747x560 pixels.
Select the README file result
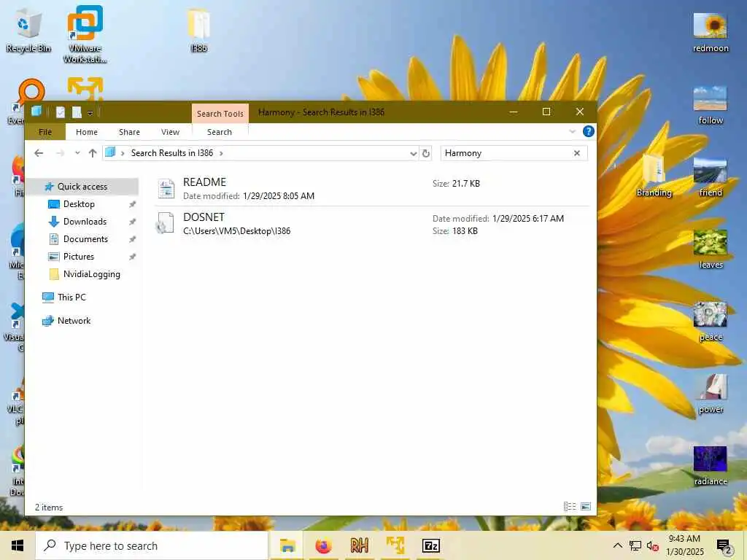click(x=372, y=189)
